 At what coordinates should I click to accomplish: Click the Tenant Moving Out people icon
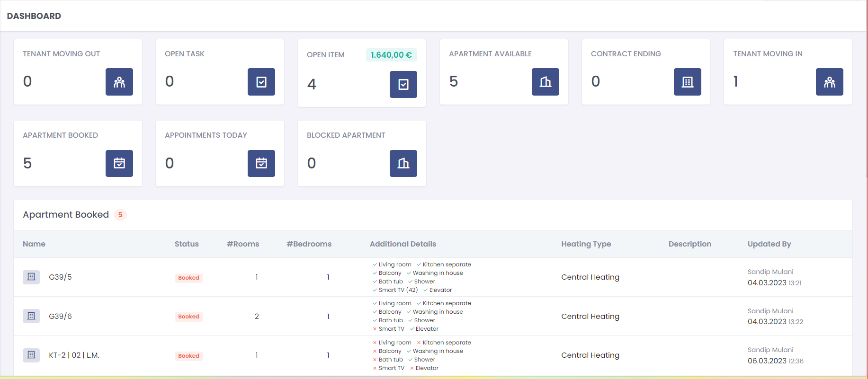[x=119, y=82]
